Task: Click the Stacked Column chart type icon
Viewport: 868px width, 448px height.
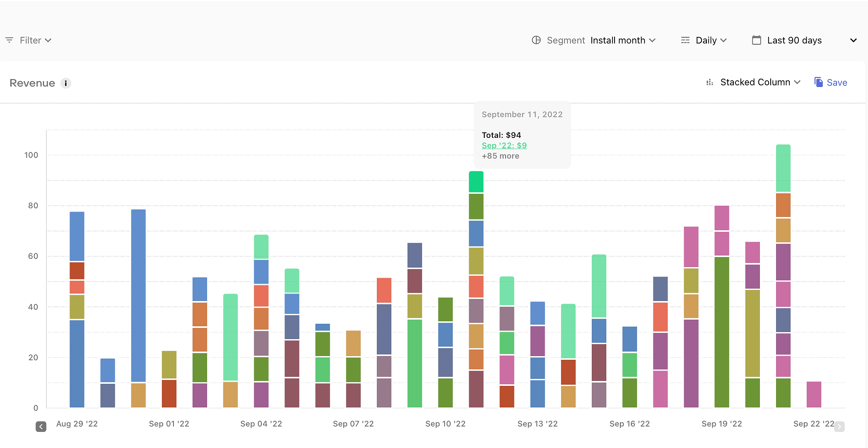Action: point(710,82)
